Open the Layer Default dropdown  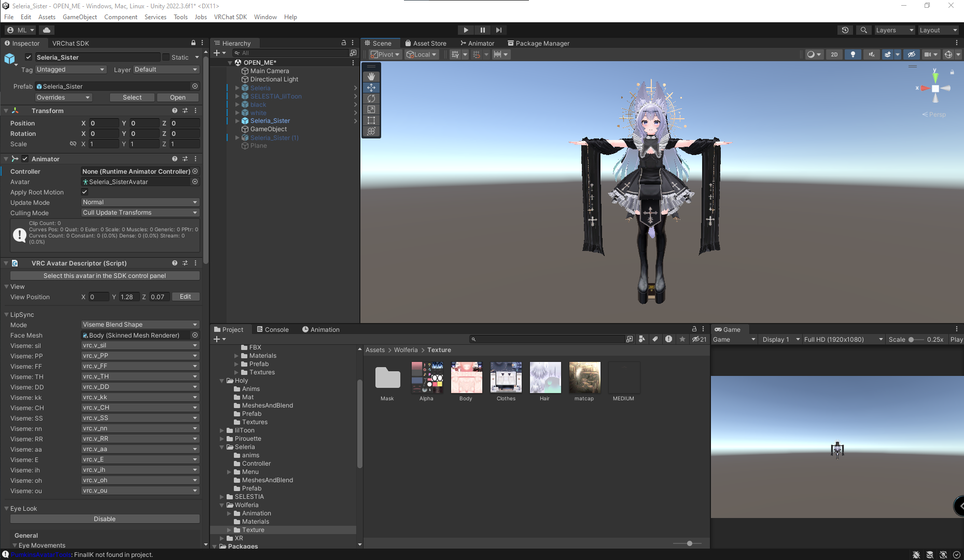pos(166,69)
